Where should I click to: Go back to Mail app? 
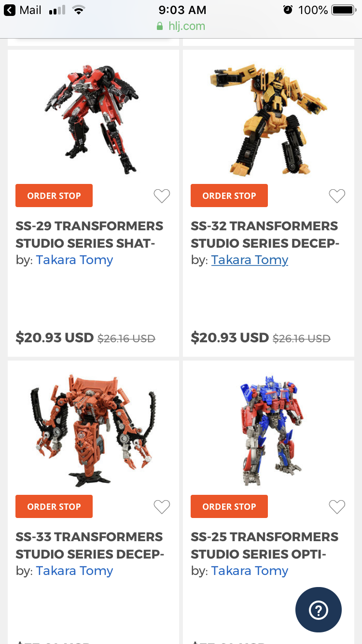coord(23,10)
